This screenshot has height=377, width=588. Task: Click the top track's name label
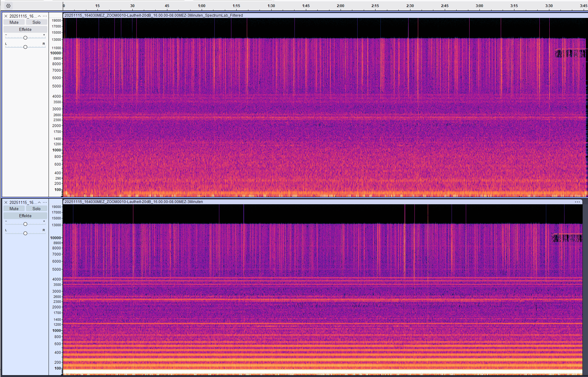pyautogui.click(x=23, y=16)
